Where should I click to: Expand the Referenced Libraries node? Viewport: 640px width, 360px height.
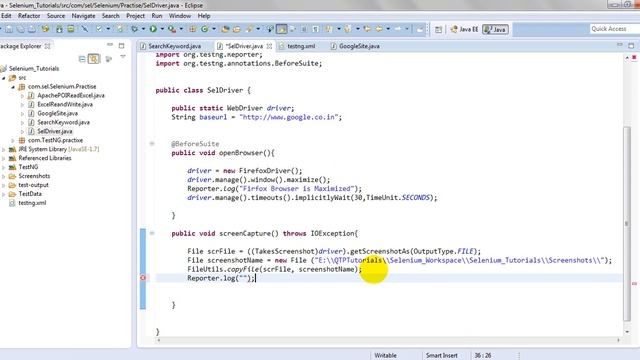tap(4, 158)
